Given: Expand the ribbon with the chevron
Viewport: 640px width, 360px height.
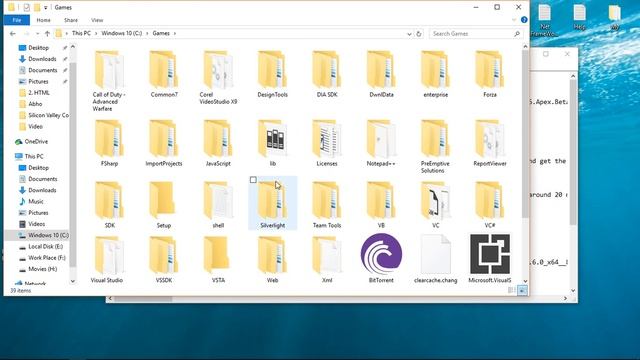Looking at the screenshot, I should tap(514, 20).
